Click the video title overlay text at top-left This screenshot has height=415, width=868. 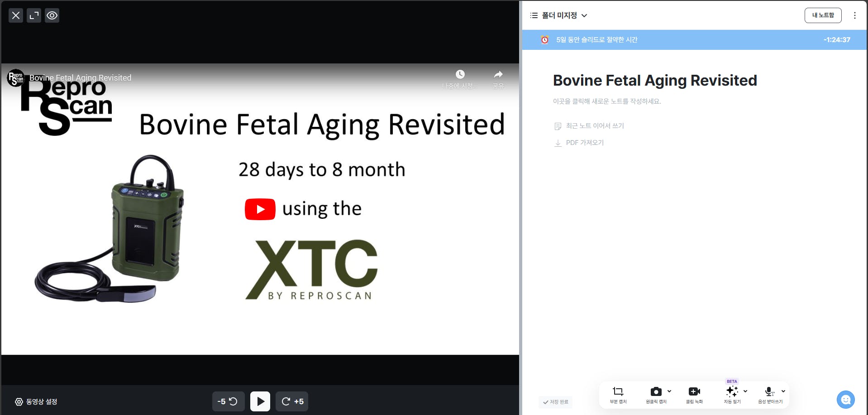click(80, 78)
